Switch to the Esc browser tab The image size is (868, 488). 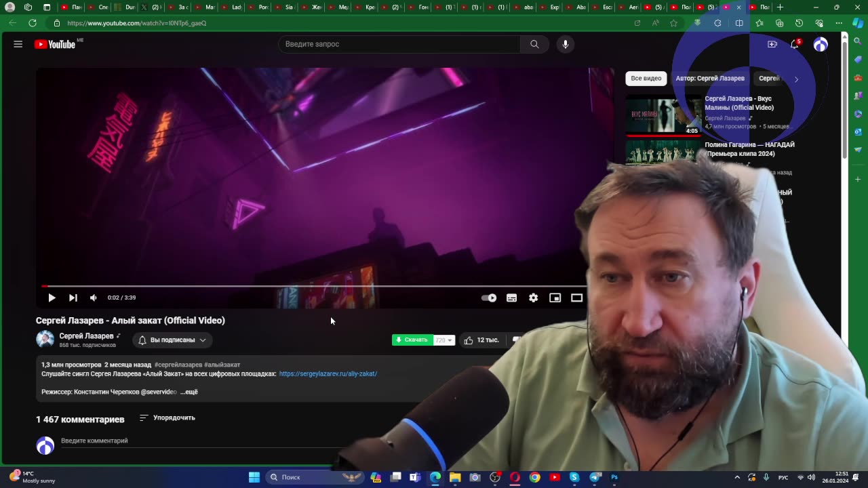pos(602,7)
